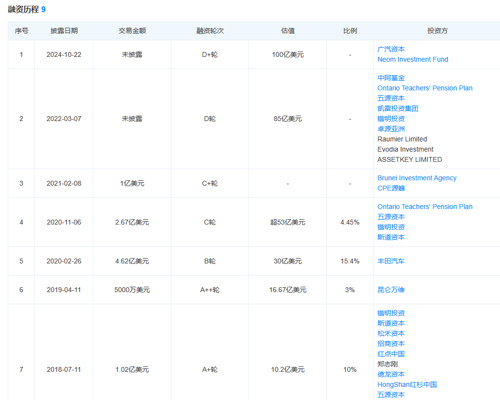Screen dimensions: 500x400
Task: Open 凯雷投资集团 investor link
Action: (398, 108)
